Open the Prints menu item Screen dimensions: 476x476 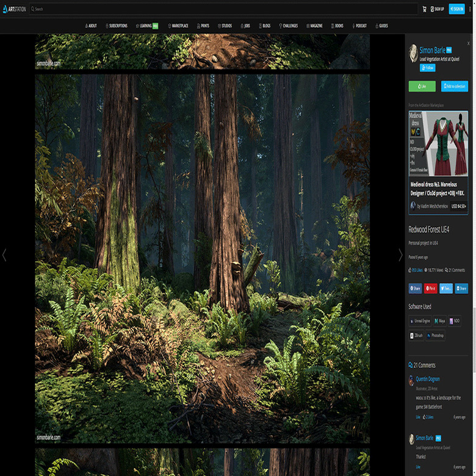click(x=203, y=26)
